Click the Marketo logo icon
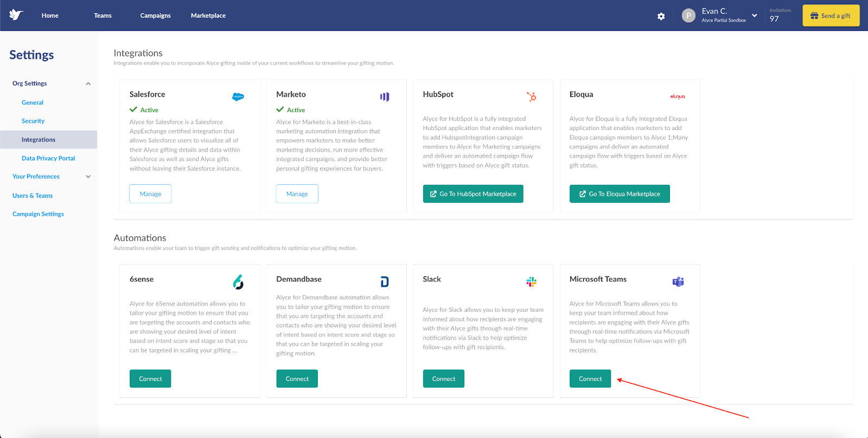 click(385, 97)
